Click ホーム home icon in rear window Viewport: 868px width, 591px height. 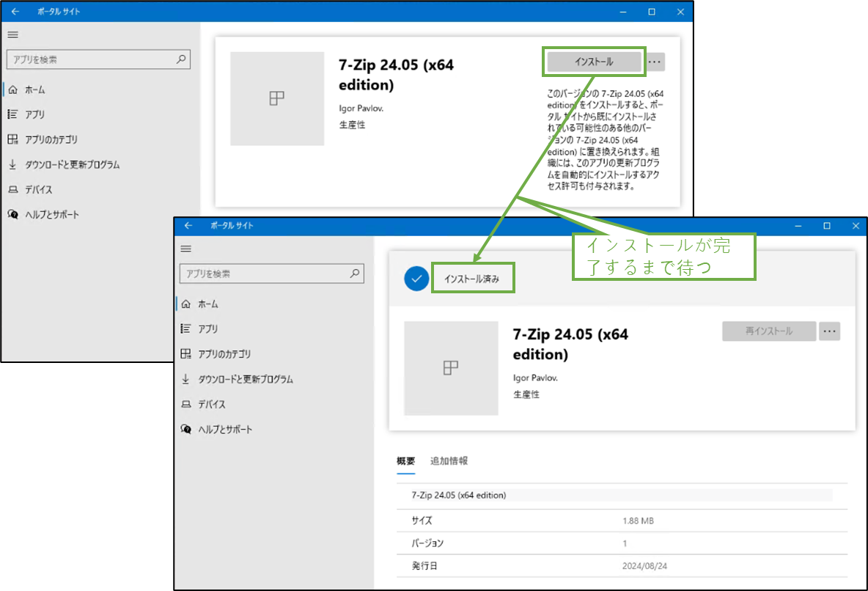[12, 89]
